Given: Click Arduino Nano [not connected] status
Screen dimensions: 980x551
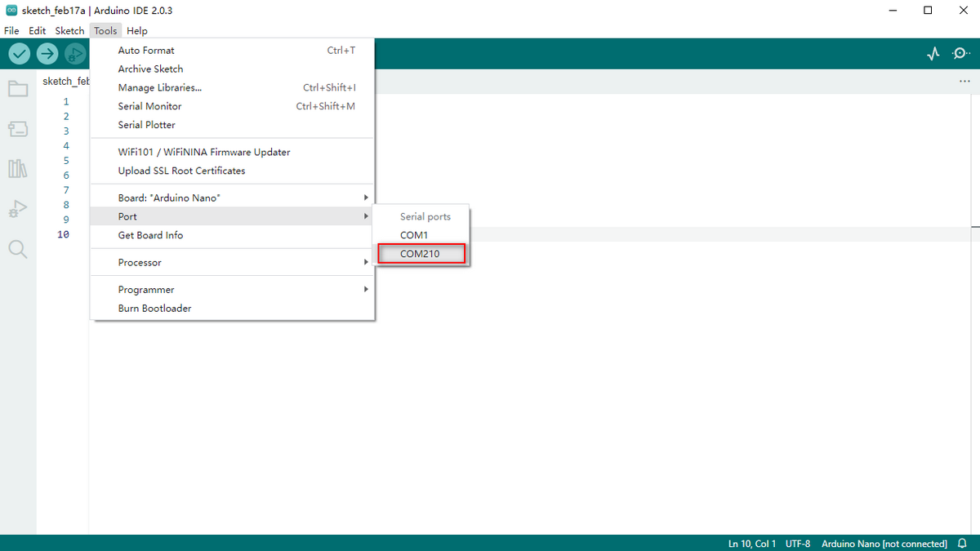Looking at the screenshot, I should (x=884, y=544).
